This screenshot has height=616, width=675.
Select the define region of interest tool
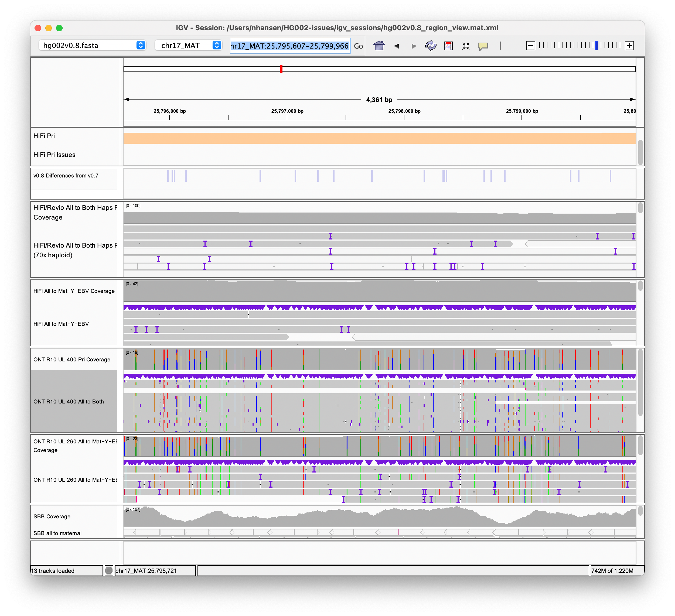coord(448,46)
